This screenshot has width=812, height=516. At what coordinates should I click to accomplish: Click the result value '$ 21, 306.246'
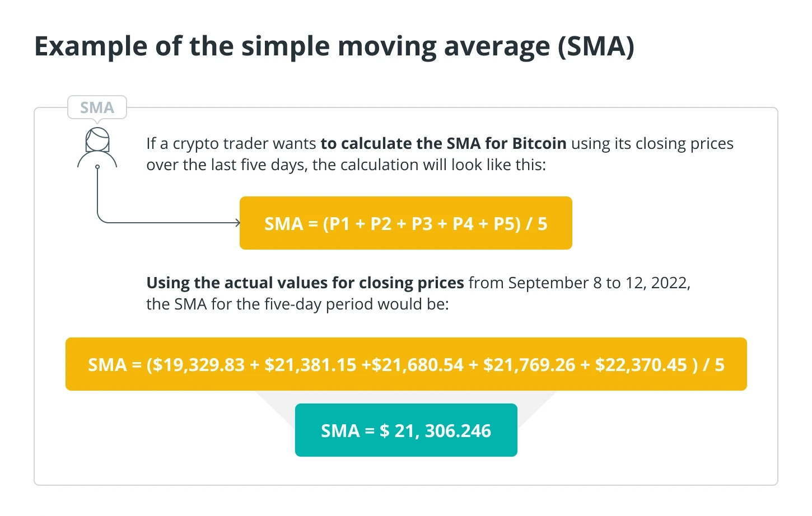pos(435,431)
